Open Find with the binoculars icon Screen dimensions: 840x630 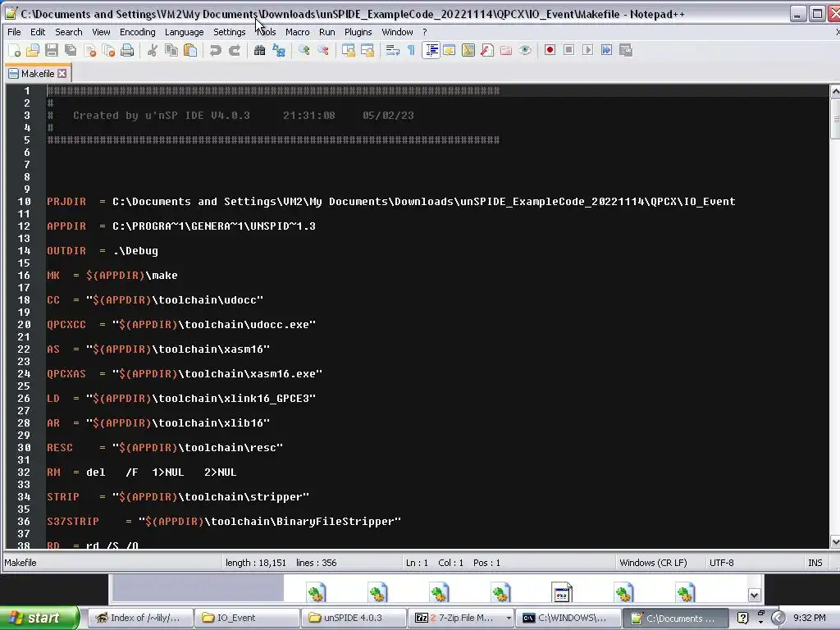pos(260,50)
